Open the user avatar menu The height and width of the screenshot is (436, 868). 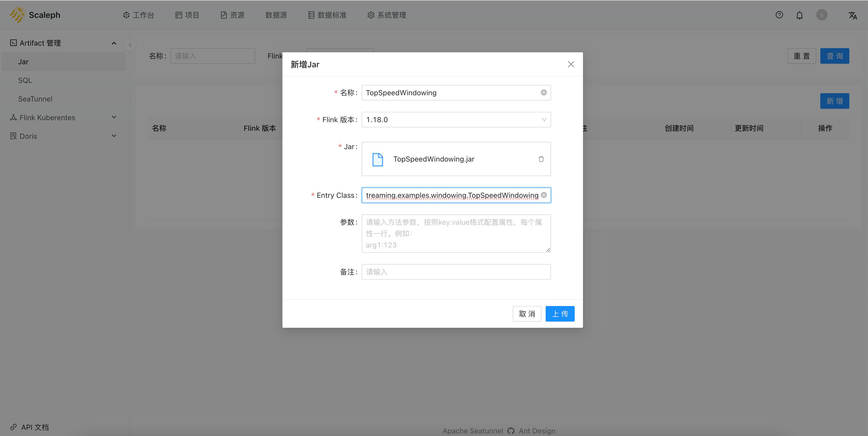(x=822, y=15)
